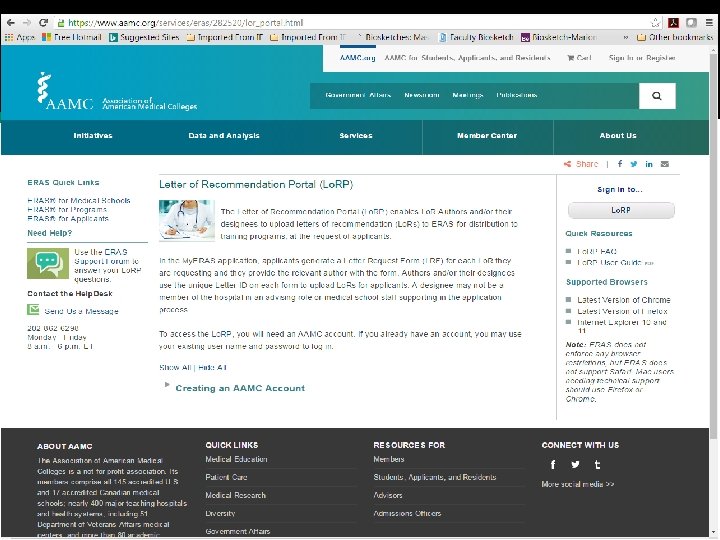Open Meetings in the header
Image resolution: width=720 pixels, height=540 pixels.
point(467,95)
